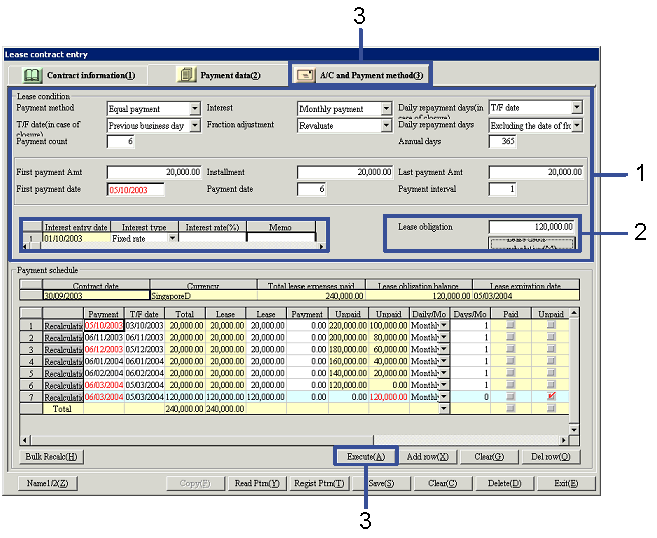This screenshot has width=657, height=538.
Task: Click the Contract date cell 30/09/2003
Action: tap(96, 295)
